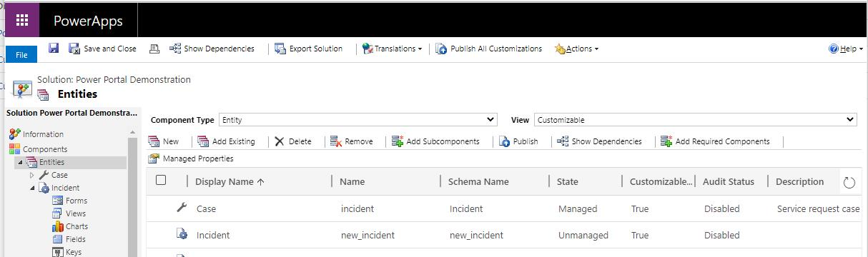Click the Solution Power Portal Demonstration header
The height and width of the screenshot is (257, 868).
click(71, 113)
